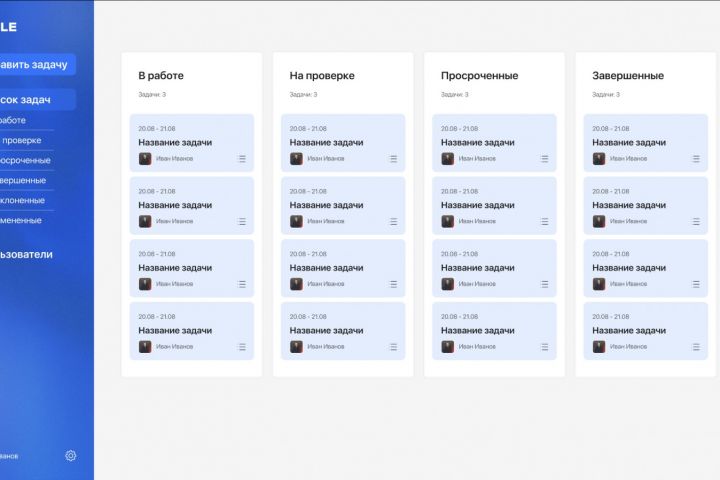The width and height of the screenshot is (720, 480).
Task: Open menu icon of second card in Просроченные
Action: click(545, 221)
